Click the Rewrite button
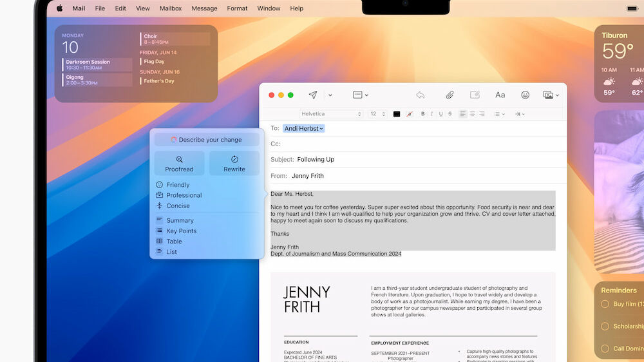The width and height of the screenshot is (644, 362). (234, 164)
